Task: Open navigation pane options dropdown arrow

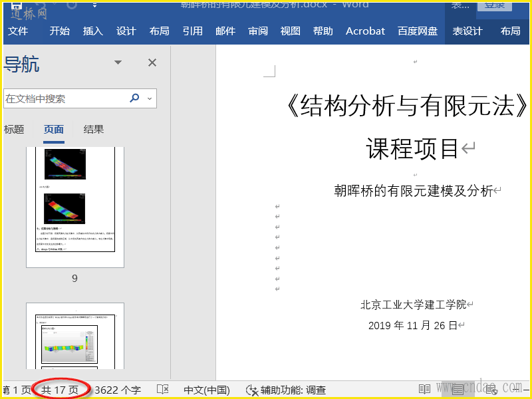Action: tap(118, 63)
